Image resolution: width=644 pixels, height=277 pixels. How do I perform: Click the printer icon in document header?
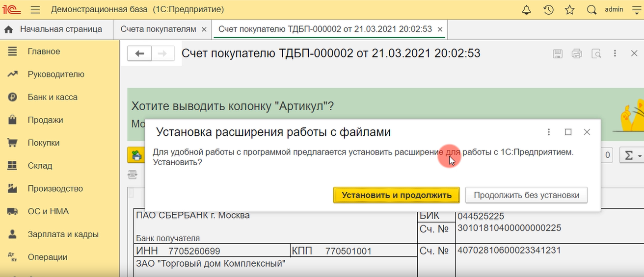click(x=577, y=53)
